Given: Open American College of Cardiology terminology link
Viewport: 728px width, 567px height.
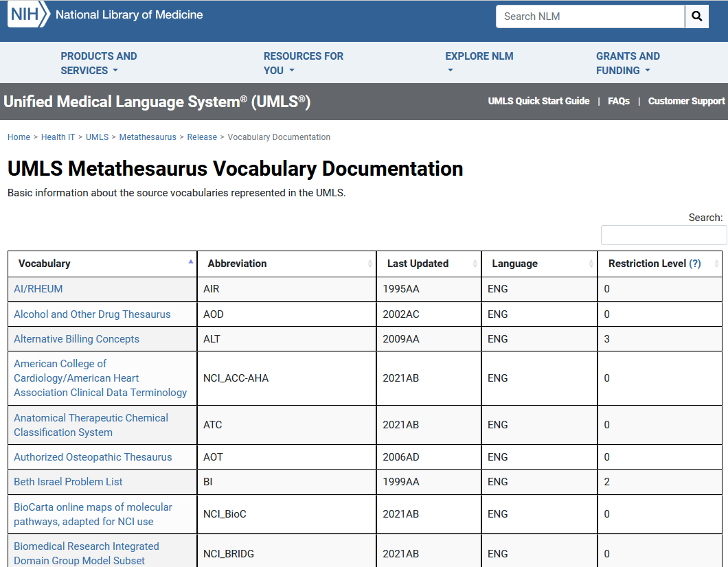Looking at the screenshot, I should (100, 378).
